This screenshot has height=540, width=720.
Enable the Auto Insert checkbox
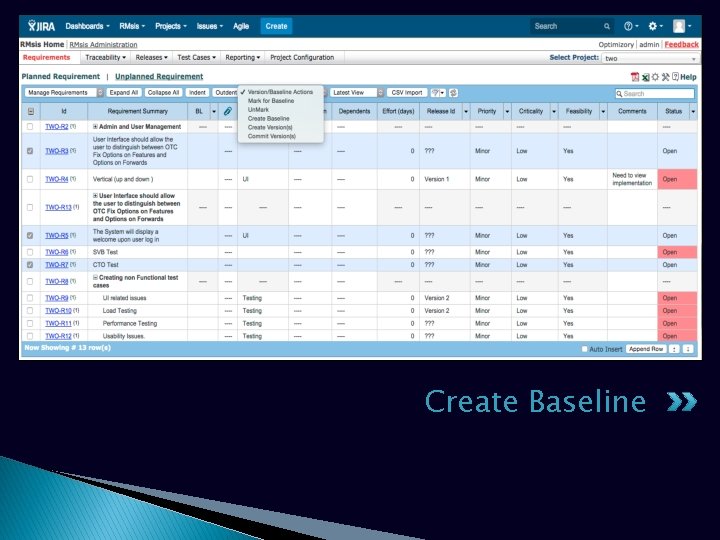click(585, 349)
